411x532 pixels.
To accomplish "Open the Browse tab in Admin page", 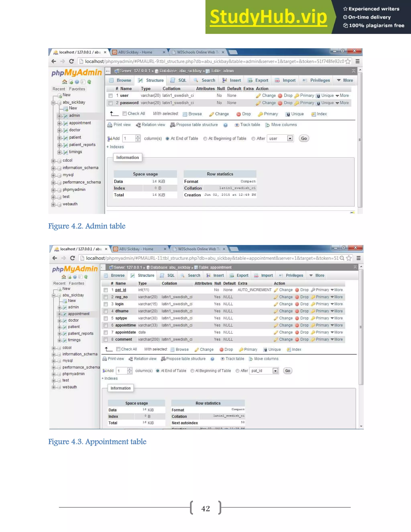I will 120,80.
